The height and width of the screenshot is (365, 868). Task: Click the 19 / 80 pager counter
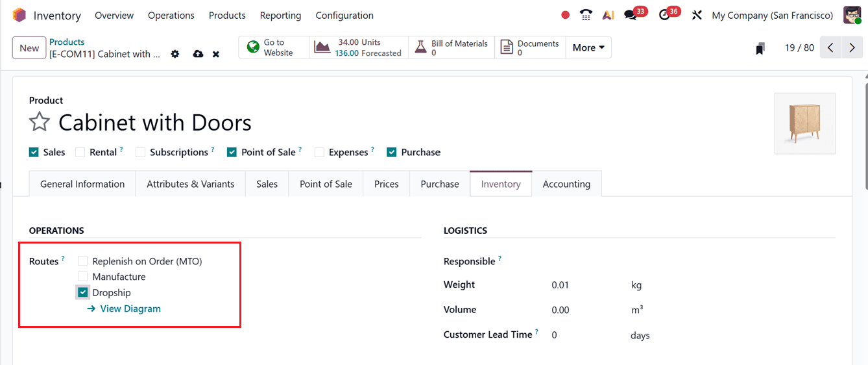point(799,47)
